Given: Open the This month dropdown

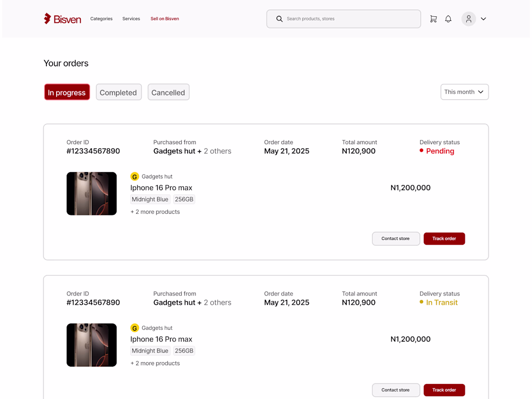Looking at the screenshot, I should click(464, 92).
